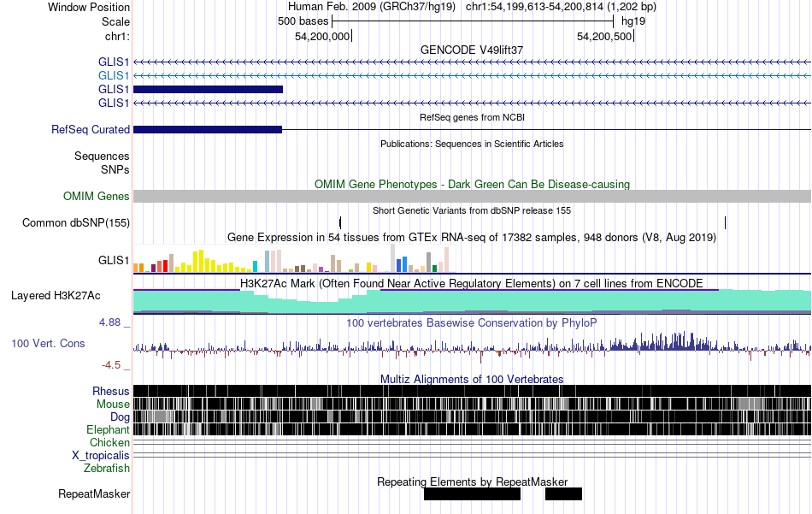Open OMIM Gene Phenotypes track title

click(472, 185)
